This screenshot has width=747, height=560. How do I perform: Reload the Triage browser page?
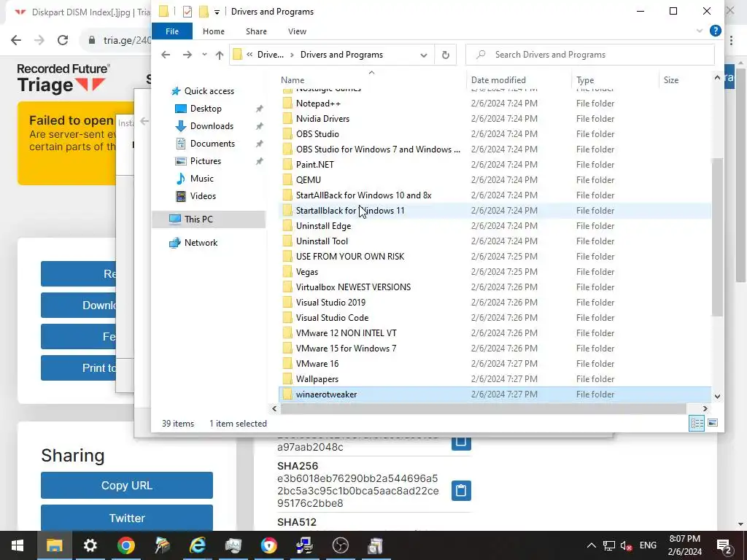tap(63, 41)
